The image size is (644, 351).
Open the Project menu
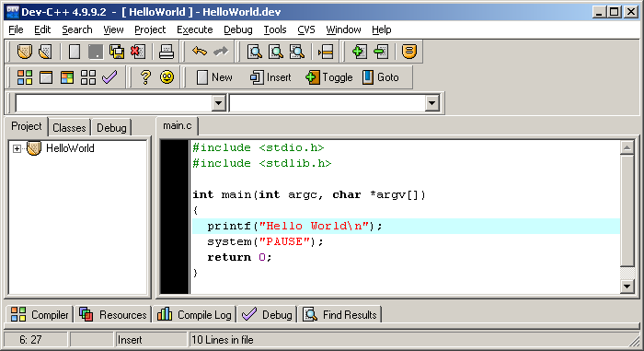(150, 29)
